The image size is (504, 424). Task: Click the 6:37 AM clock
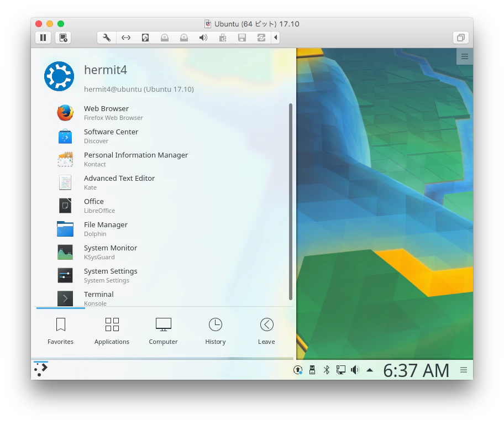pos(416,370)
